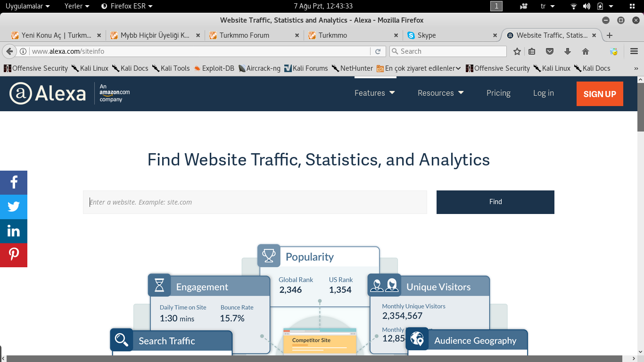Focus the Enter a website input field
644x362 pixels.
pos(255,202)
